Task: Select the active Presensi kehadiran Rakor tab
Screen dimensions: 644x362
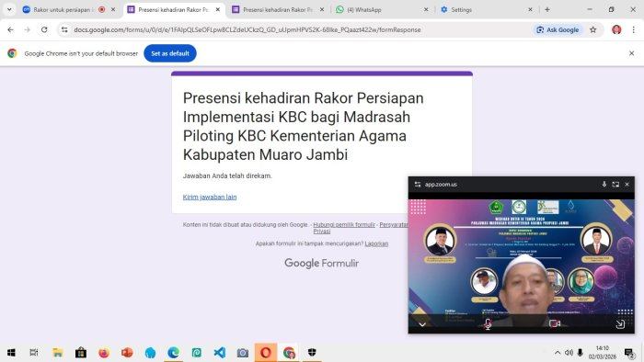Action: click(x=173, y=9)
